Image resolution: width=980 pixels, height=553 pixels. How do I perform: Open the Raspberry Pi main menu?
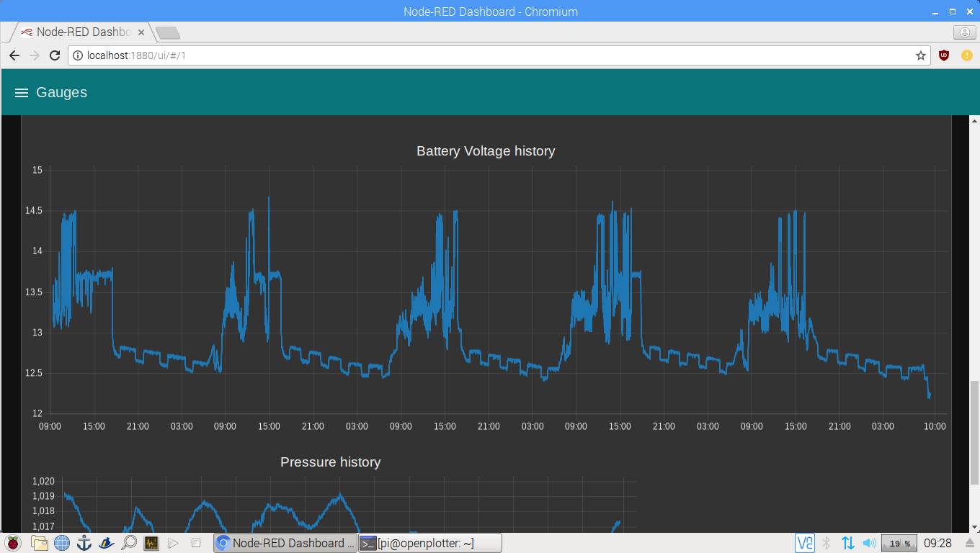(x=13, y=543)
